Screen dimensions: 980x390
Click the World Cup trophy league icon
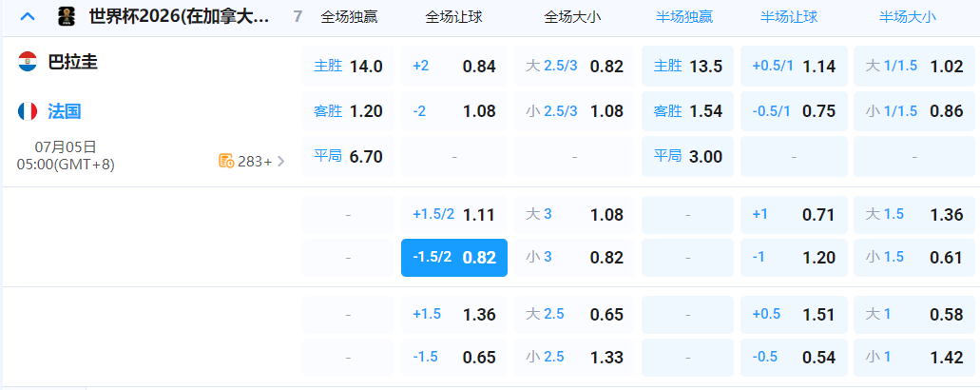(67, 17)
